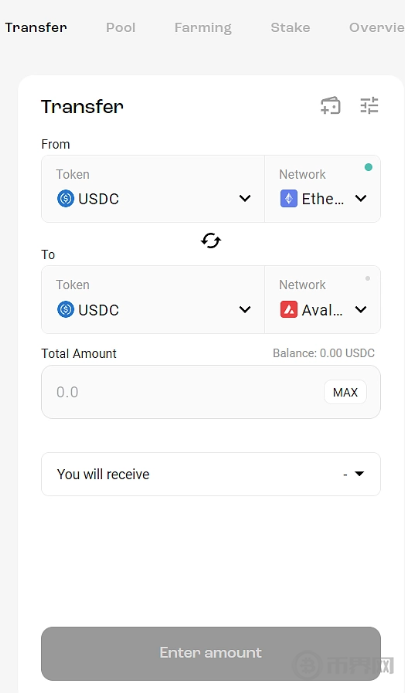
Task: Open the wallet add icon
Action: coord(330,106)
